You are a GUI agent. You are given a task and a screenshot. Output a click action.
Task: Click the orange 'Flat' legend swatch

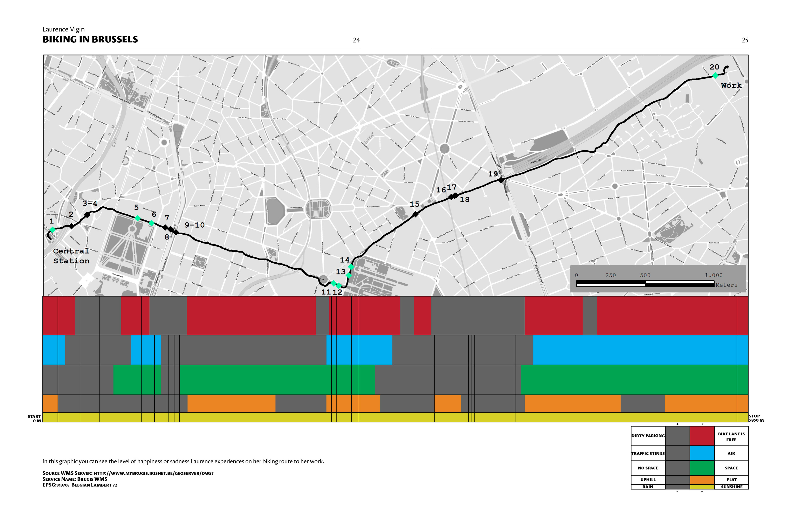702,479
